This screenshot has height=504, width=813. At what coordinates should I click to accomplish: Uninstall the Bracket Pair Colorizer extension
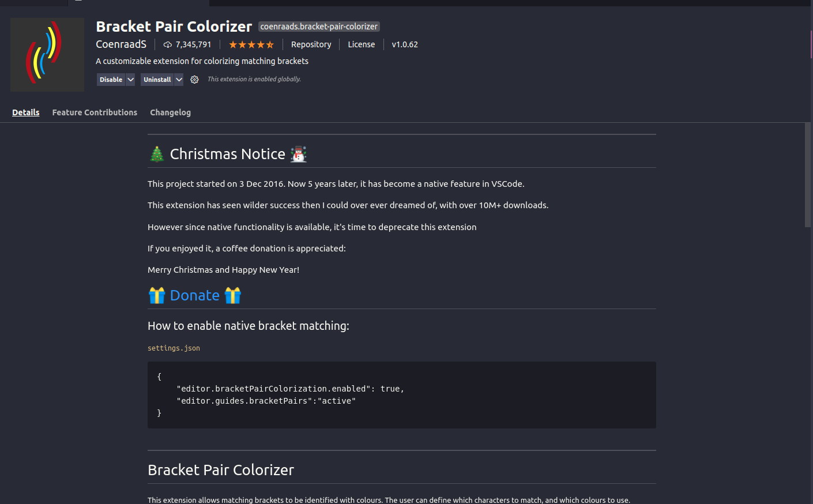156,79
